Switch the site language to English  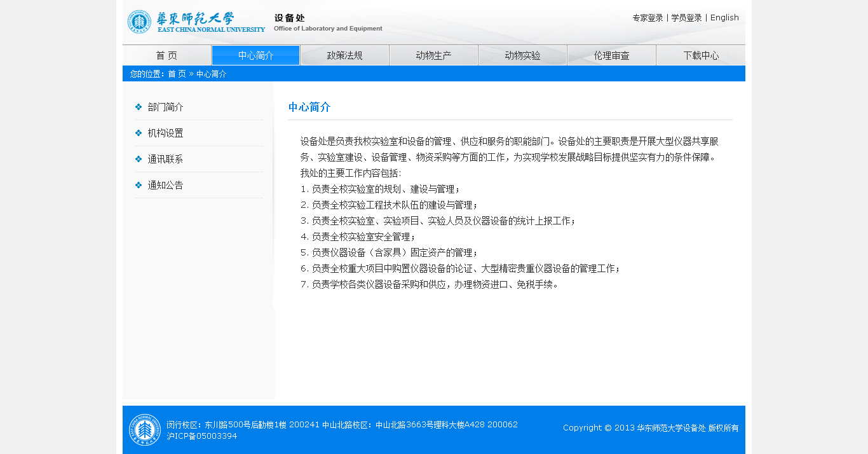[x=724, y=18]
